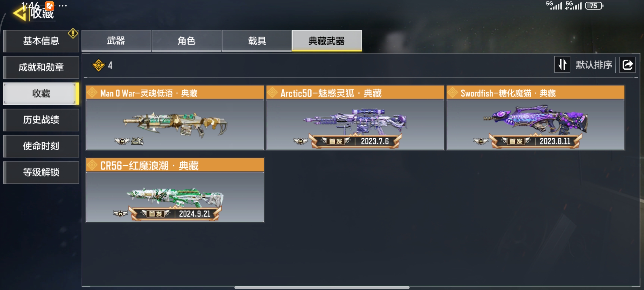Open the 使命时刻 sidebar item
Screen dimensions: 644x290
click(41, 146)
